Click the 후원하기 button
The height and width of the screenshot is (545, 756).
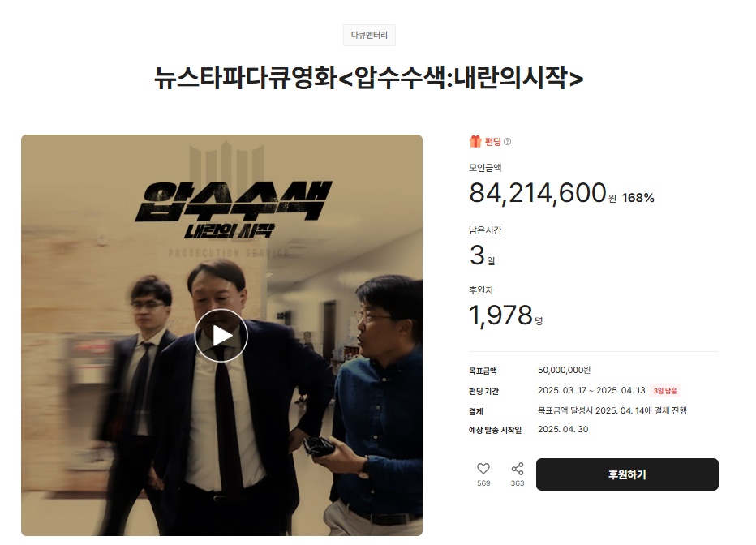(x=627, y=474)
